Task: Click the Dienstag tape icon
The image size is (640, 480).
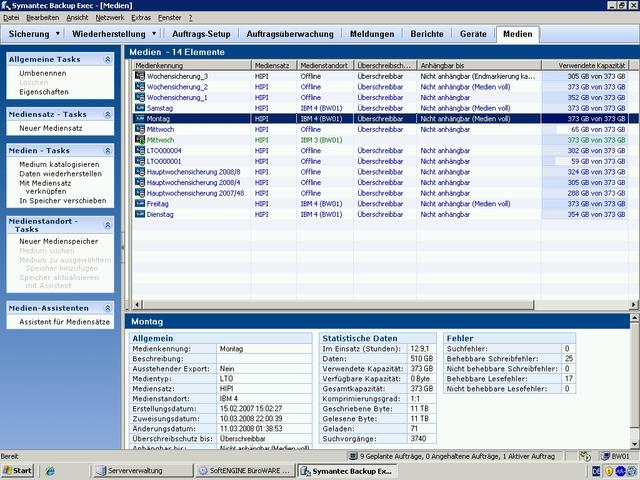Action: click(x=140, y=214)
